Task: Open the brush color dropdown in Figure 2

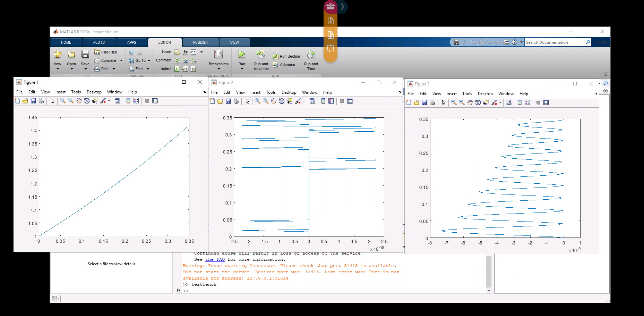Action: [x=304, y=101]
